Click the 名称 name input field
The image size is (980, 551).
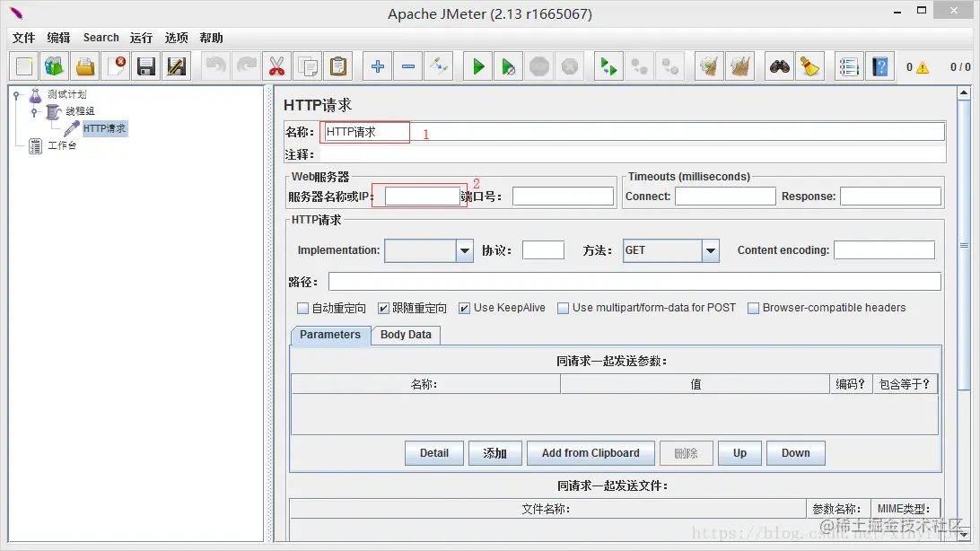click(x=634, y=132)
